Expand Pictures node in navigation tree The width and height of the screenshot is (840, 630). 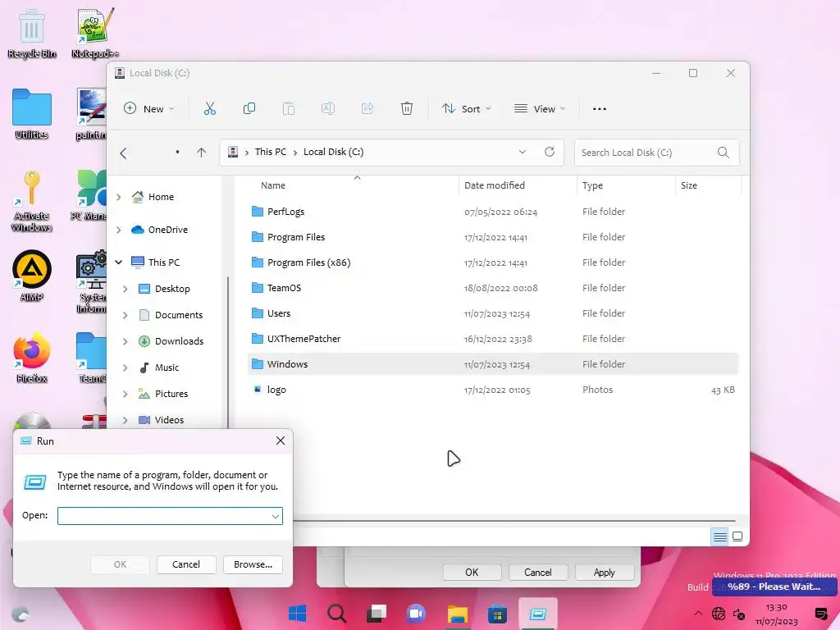coord(126,394)
